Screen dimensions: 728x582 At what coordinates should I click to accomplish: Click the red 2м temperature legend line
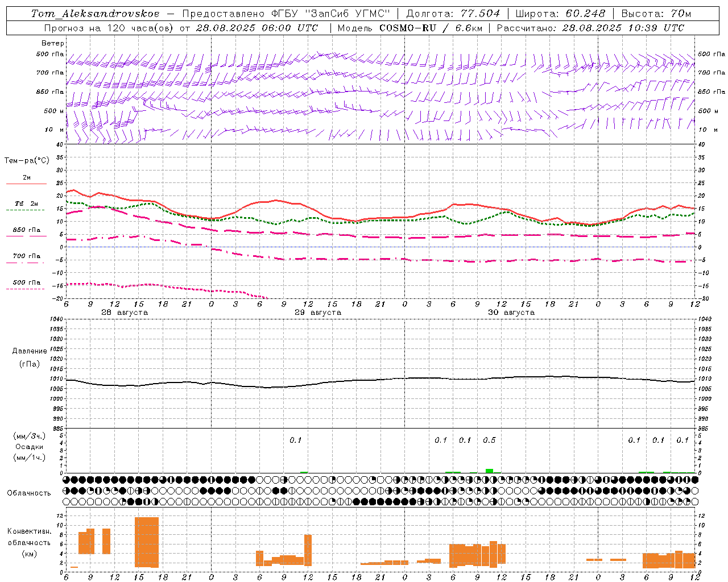tap(26, 184)
